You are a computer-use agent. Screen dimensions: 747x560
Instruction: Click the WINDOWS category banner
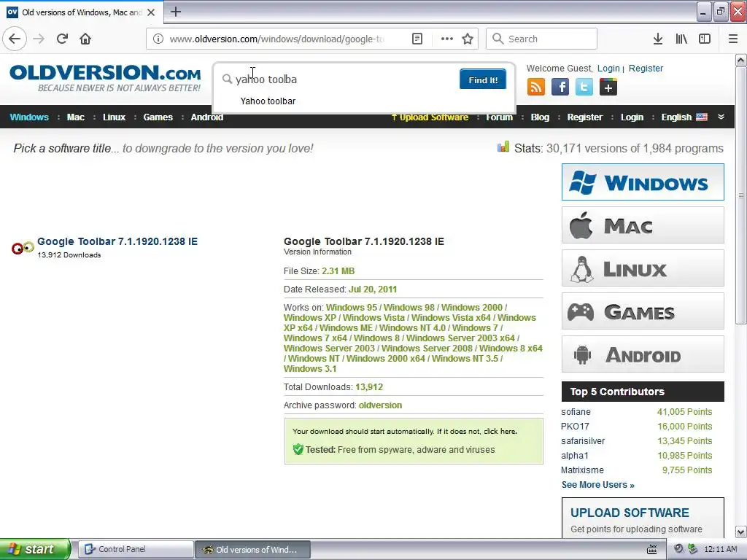tap(643, 182)
